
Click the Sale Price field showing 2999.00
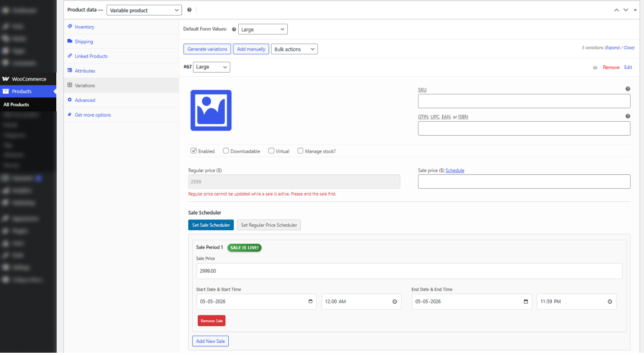(x=409, y=271)
